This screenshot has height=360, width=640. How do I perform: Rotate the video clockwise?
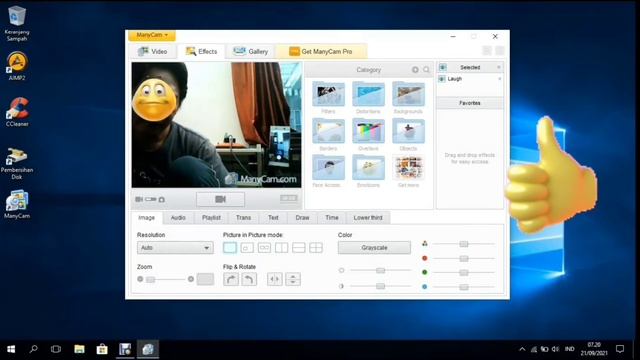click(231, 279)
